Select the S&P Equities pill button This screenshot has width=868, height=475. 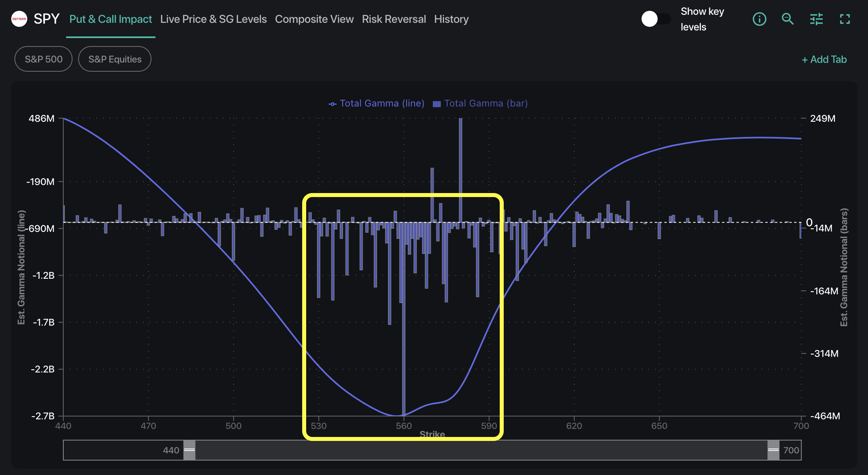tap(115, 59)
